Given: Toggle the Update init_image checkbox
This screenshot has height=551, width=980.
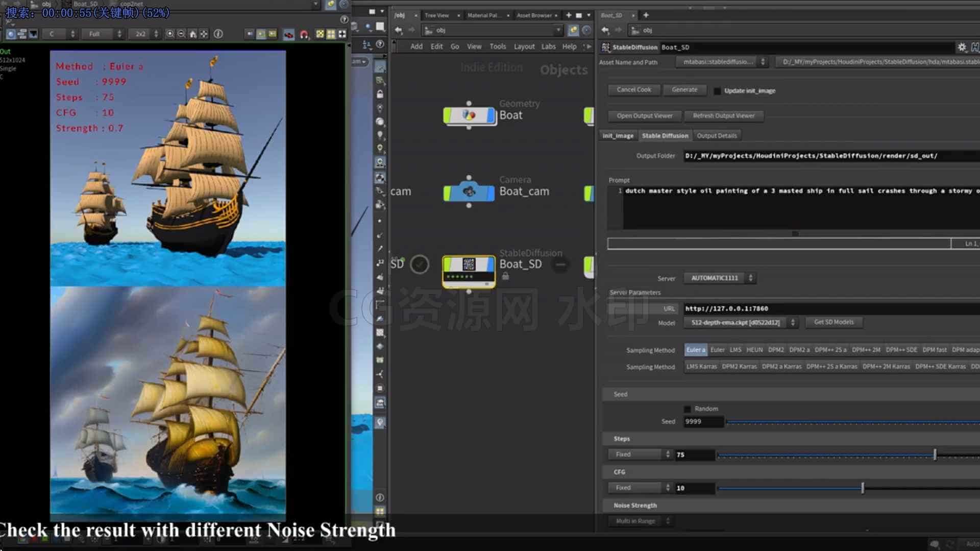Looking at the screenshot, I should (x=717, y=91).
